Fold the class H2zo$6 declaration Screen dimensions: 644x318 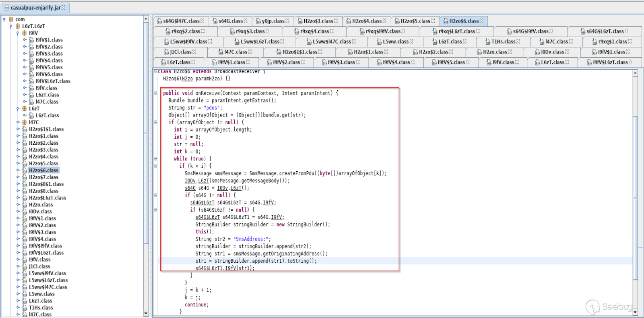coord(156,71)
